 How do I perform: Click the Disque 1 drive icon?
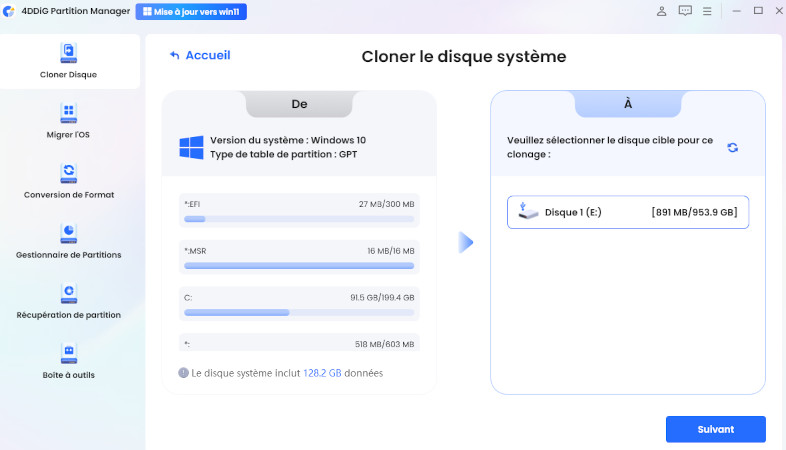527,211
